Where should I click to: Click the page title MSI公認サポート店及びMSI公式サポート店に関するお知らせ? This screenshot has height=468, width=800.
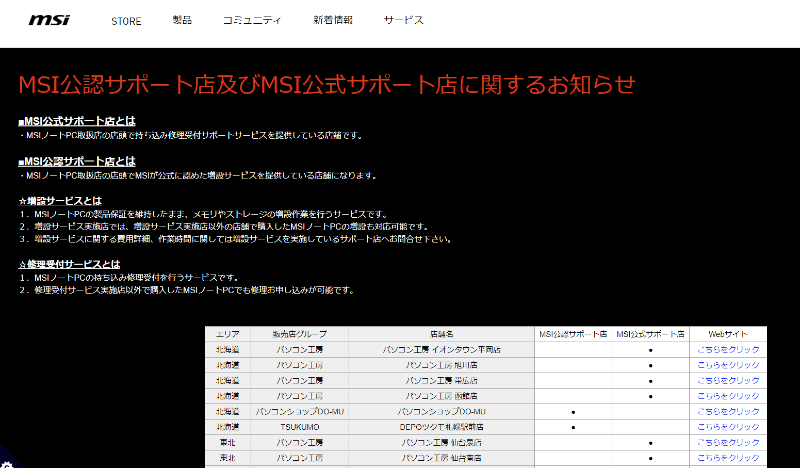click(x=327, y=84)
